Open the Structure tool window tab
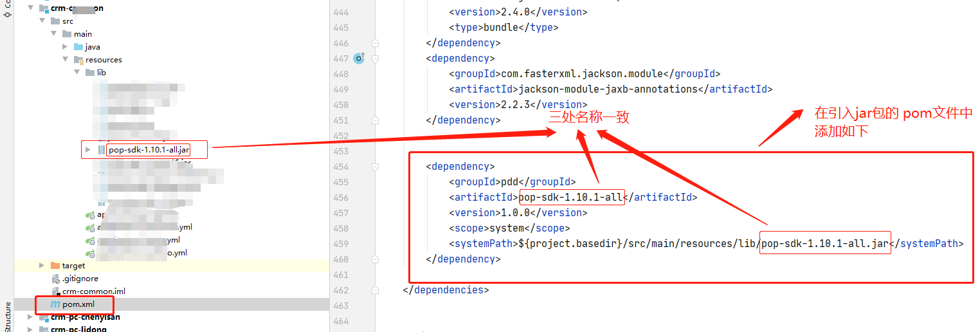980x332 pixels. (x=8, y=316)
